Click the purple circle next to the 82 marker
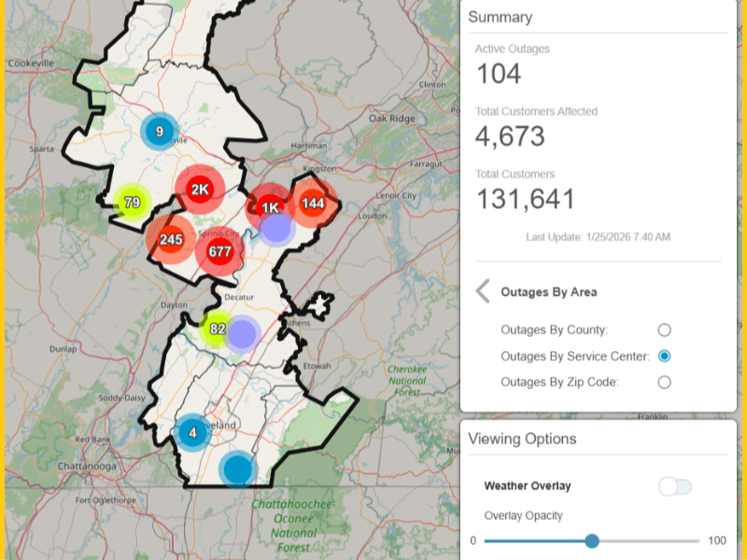The width and height of the screenshot is (747, 560). point(244,333)
